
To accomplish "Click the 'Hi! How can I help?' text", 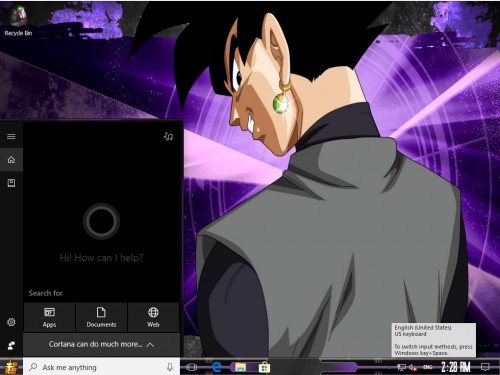I will [x=101, y=257].
